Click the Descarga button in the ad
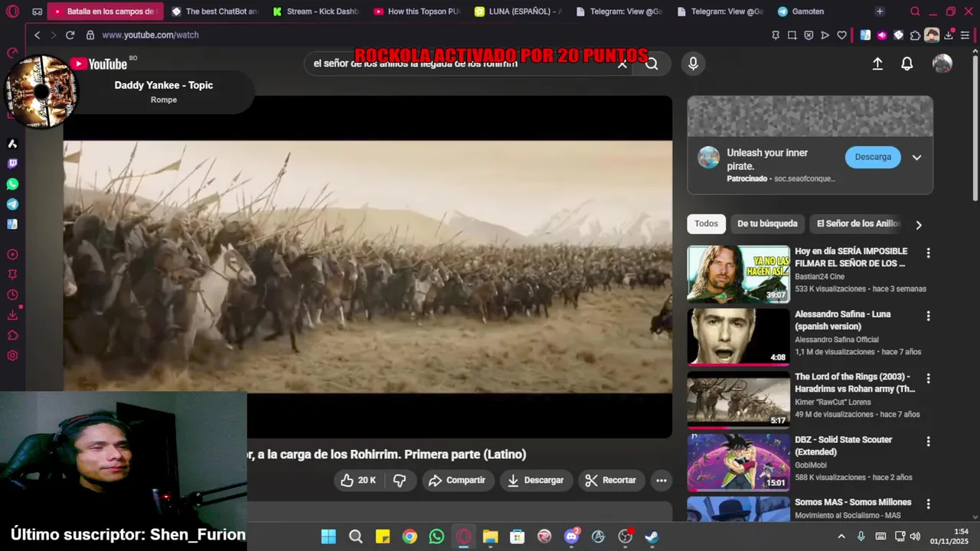This screenshot has height=551, width=980. click(873, 157)
